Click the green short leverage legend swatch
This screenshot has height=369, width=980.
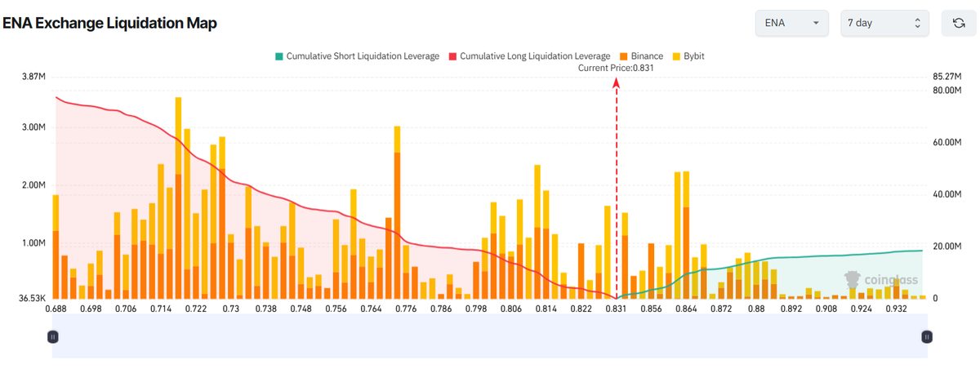[278, 56]
